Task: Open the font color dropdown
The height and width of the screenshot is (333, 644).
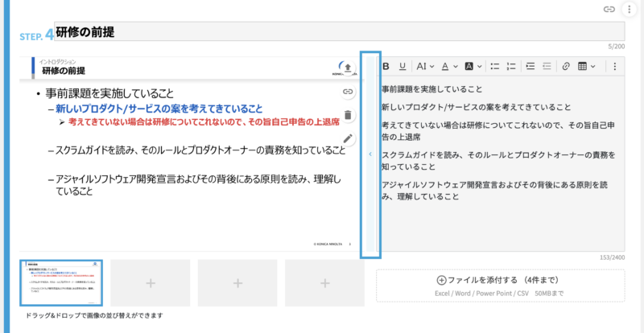Action: pos(448,66)
